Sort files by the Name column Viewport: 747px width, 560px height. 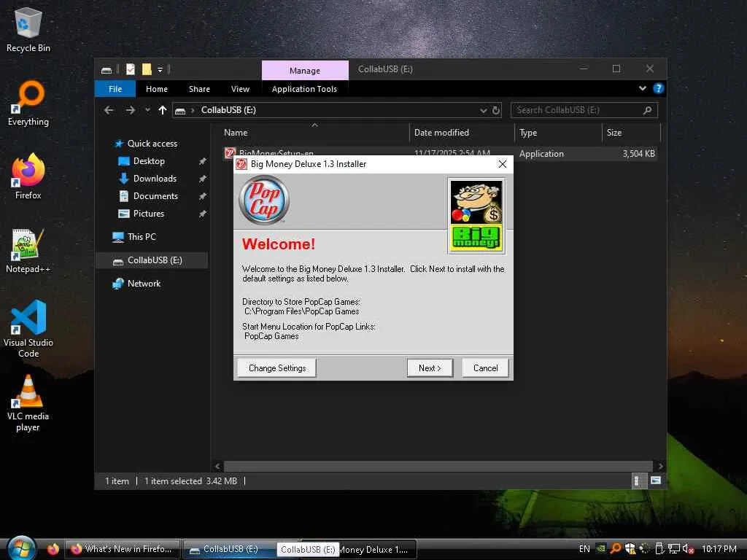tap(314, 133)
